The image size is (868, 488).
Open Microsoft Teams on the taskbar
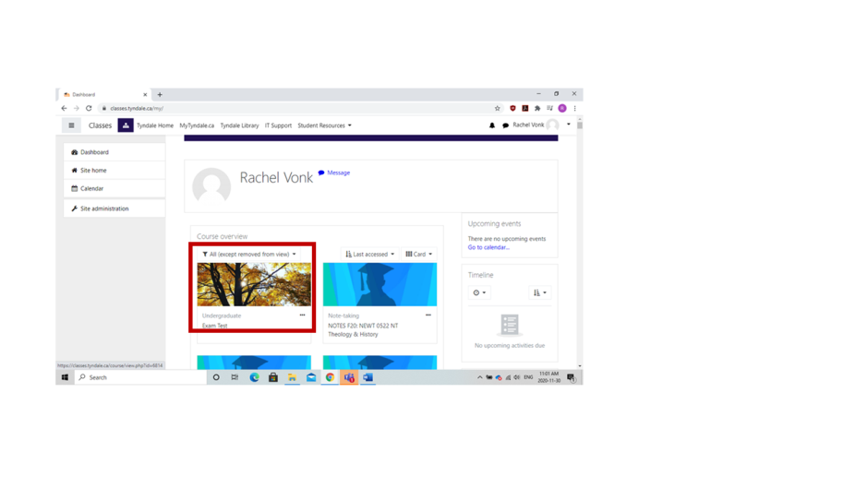pyautogui.click(x=349, y=377)
